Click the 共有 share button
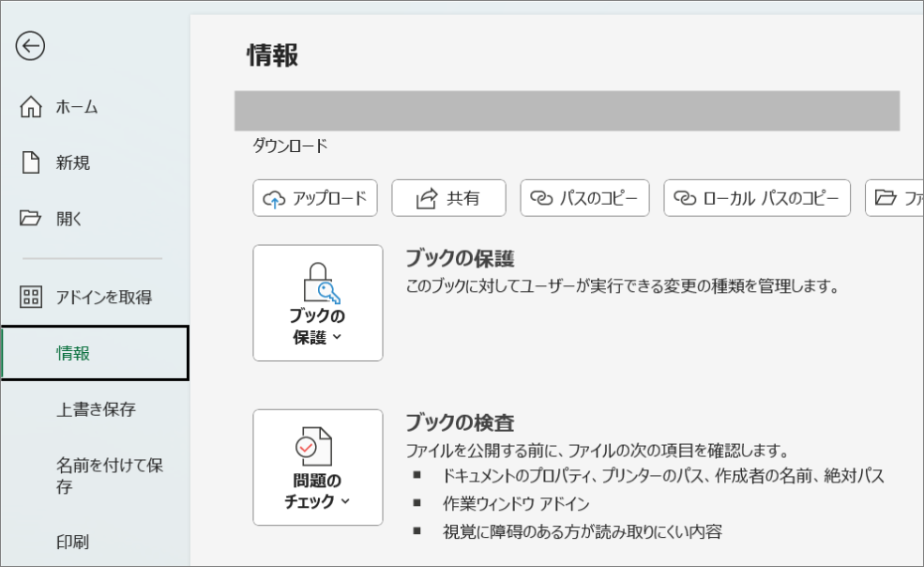Viewport: 924px width, 567px height. point(448,197)
